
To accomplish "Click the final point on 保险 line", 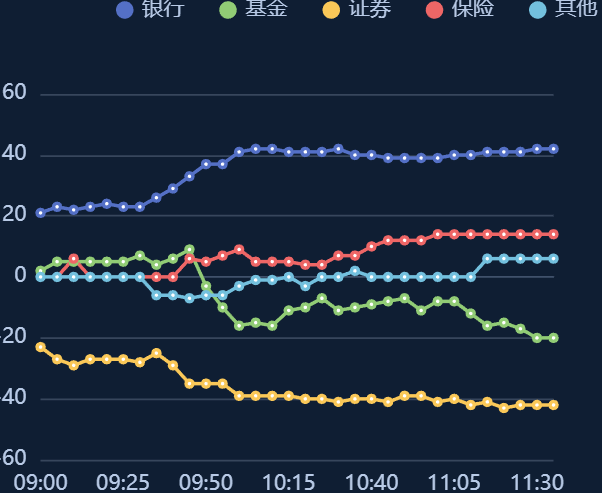I will click(553, 234).
